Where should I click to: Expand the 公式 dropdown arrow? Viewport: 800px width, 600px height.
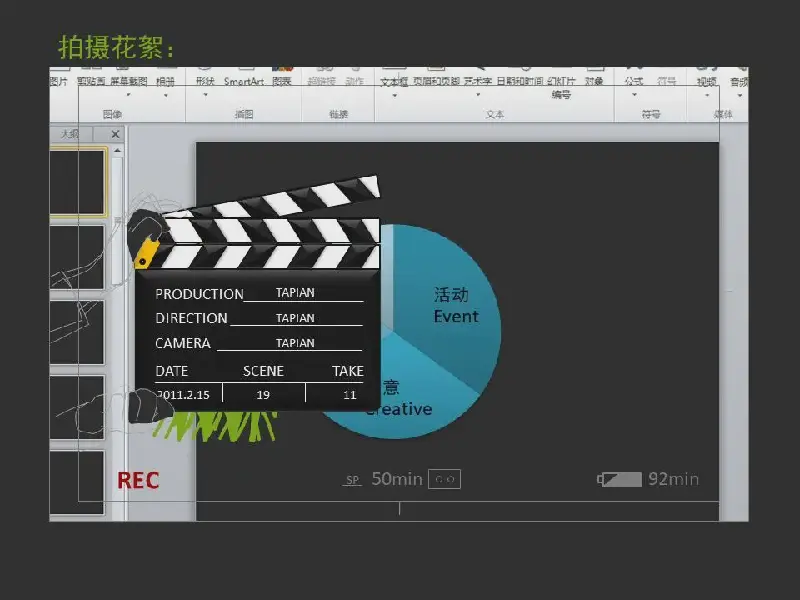[x=634, y=95]
